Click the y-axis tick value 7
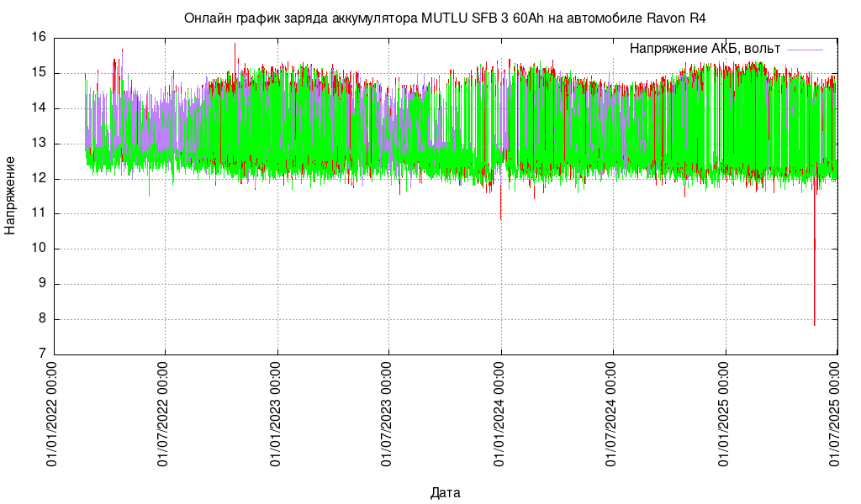The image size is (861, 504). 42,354
